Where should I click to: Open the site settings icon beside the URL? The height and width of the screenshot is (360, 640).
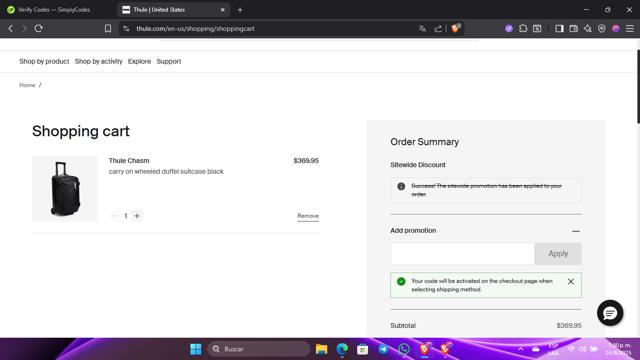pyautogui.click(x=126, y=29)
